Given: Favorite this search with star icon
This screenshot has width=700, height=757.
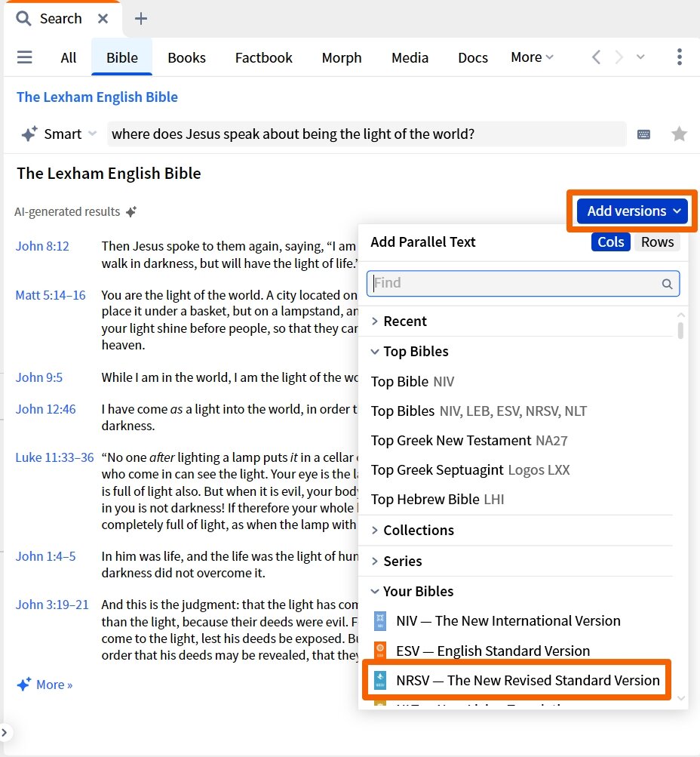Looking at the screenshot, I should [679, 134].
